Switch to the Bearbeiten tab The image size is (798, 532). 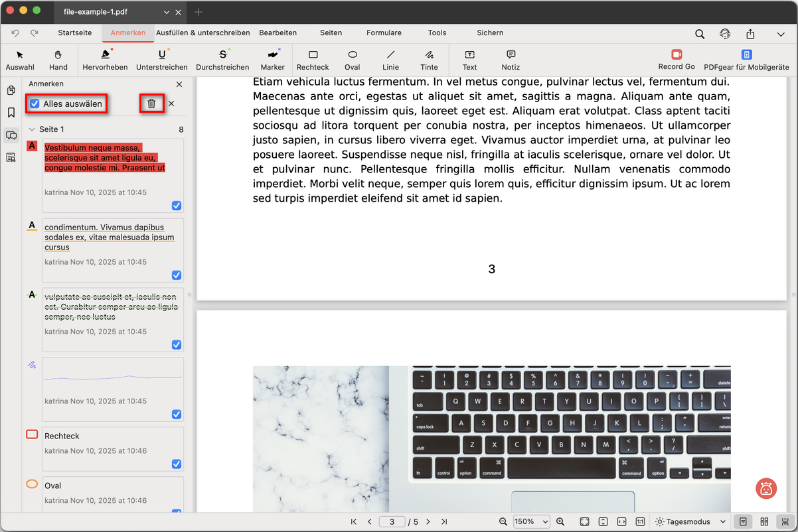278,33
